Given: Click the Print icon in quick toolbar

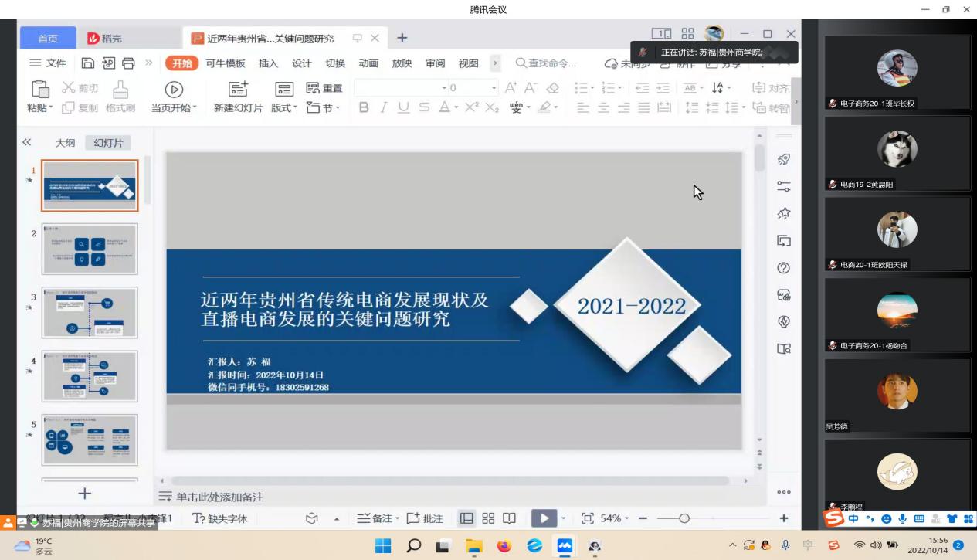Looking at the screenshot, I should pos(128,63).
